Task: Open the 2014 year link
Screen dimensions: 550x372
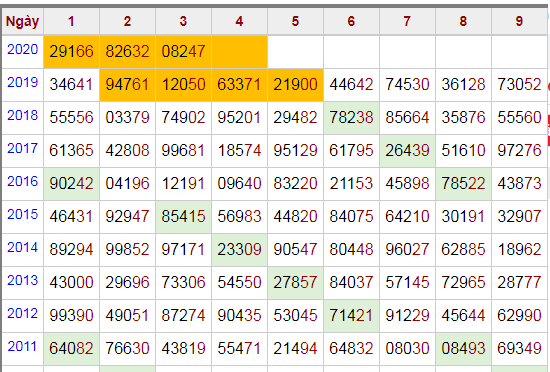Action: pos(22,248)
